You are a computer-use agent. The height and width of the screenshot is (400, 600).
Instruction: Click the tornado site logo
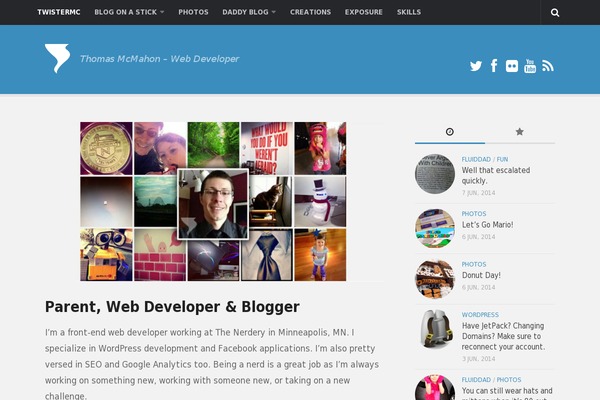coord(57,58)
